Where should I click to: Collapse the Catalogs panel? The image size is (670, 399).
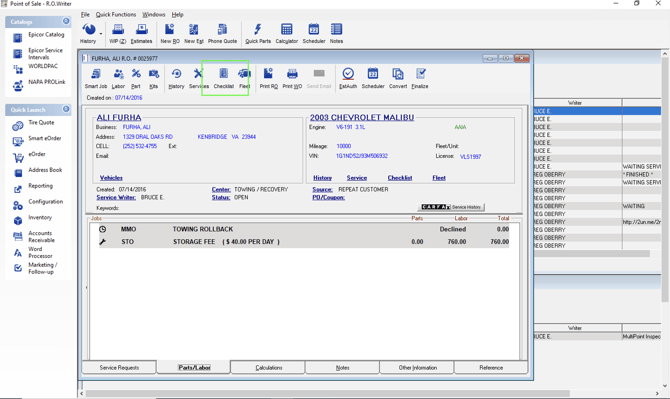point(66,21)
